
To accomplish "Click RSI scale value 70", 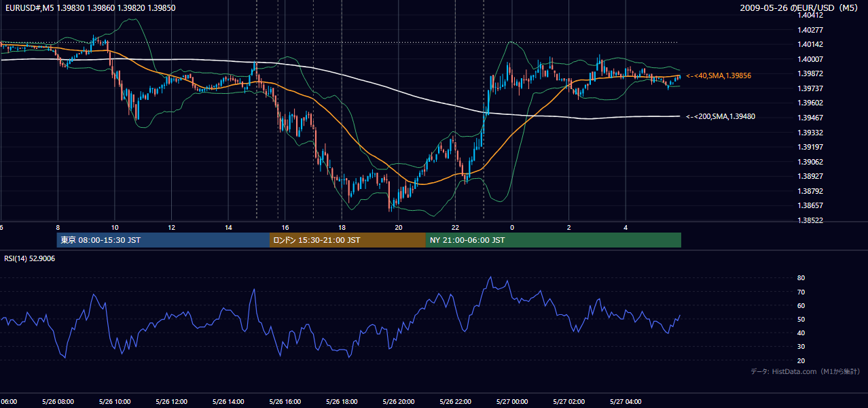I will 801,292.
